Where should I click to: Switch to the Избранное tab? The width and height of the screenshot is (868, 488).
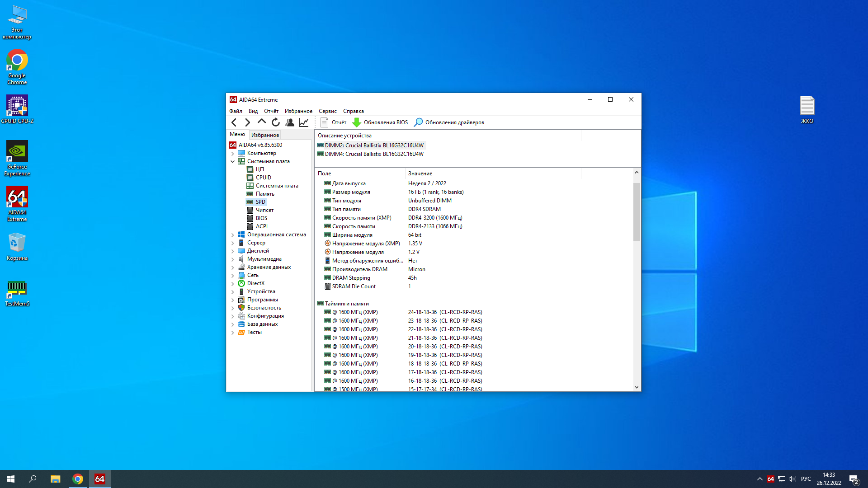tap(265, 135)
